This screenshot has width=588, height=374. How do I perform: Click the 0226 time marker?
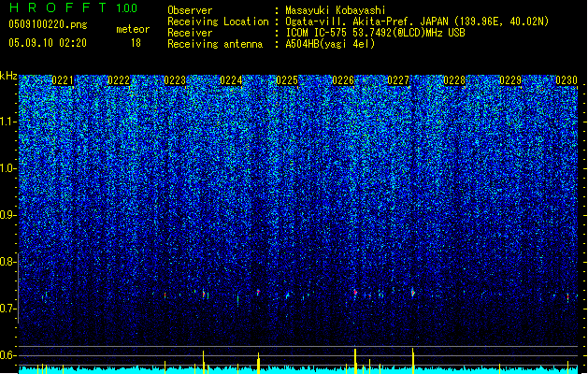[343, 80]
